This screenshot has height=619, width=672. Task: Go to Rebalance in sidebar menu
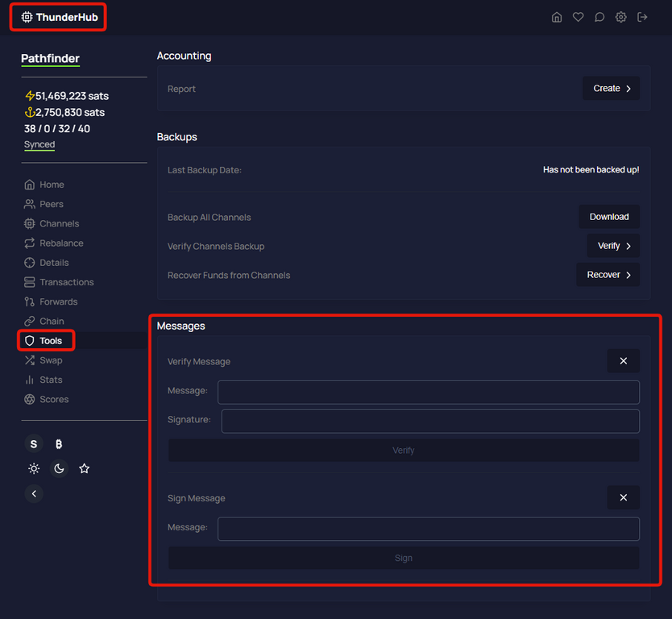pos(61,243)
